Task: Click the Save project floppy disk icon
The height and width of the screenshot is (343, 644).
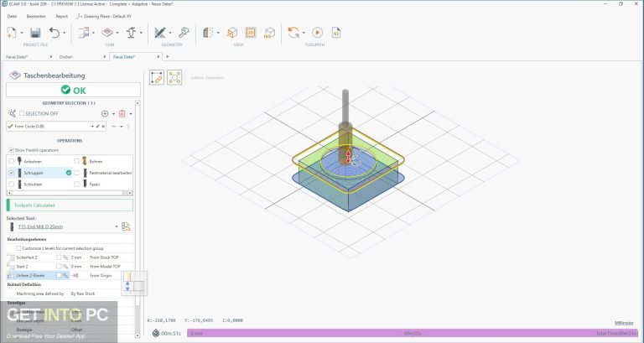Action: (36, 33)
